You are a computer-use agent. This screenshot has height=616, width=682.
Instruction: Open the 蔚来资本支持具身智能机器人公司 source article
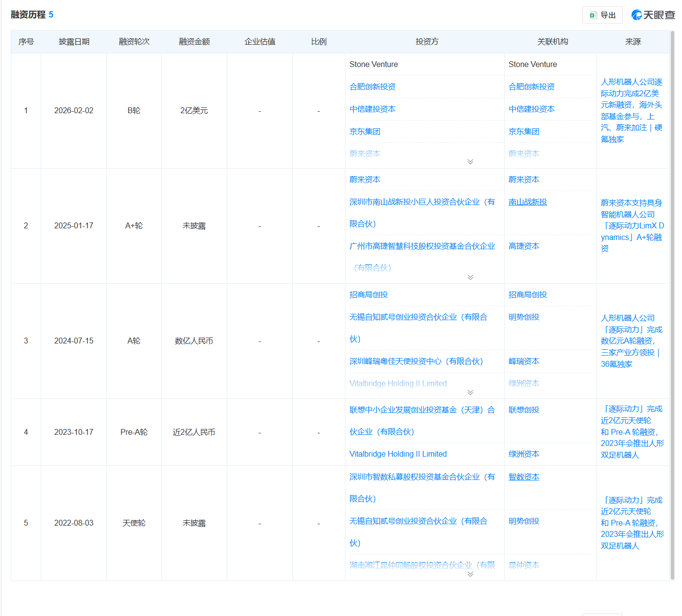tap(632, 225)
